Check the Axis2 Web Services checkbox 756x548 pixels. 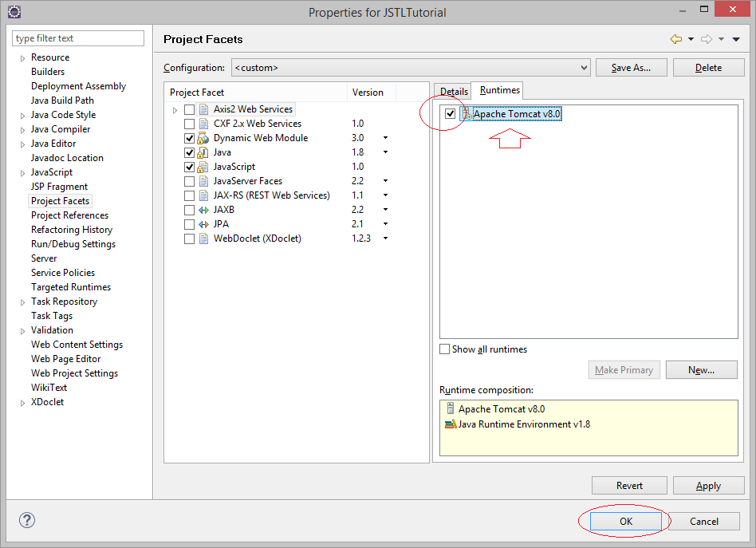(190, 109)
